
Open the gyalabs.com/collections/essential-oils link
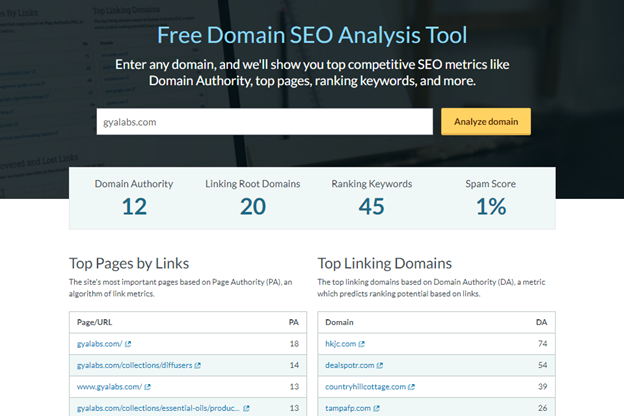click(158, 408)
